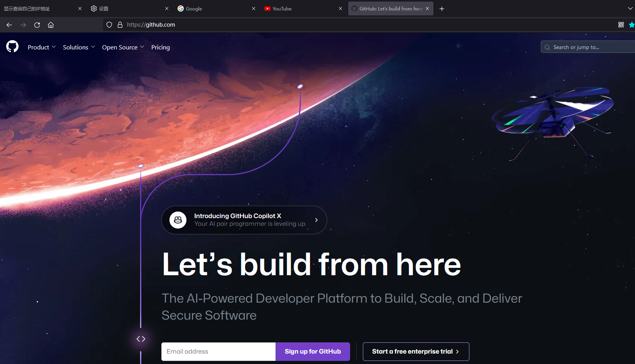This screenshot has height=364, width=635.
Task: Click the Search or jump to field
Action: (588, 47)
